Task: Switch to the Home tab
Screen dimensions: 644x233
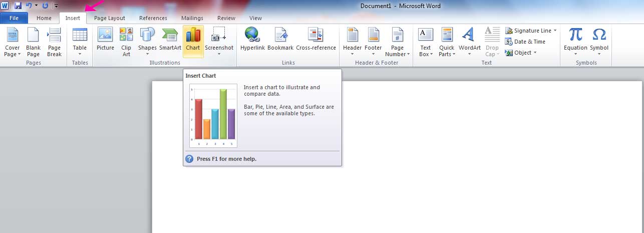Action: (44, 18)
